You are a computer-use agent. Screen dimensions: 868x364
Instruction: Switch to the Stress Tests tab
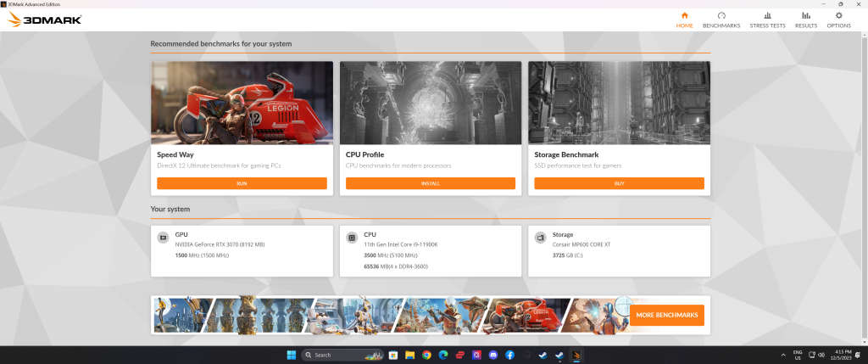click(767, 20)
